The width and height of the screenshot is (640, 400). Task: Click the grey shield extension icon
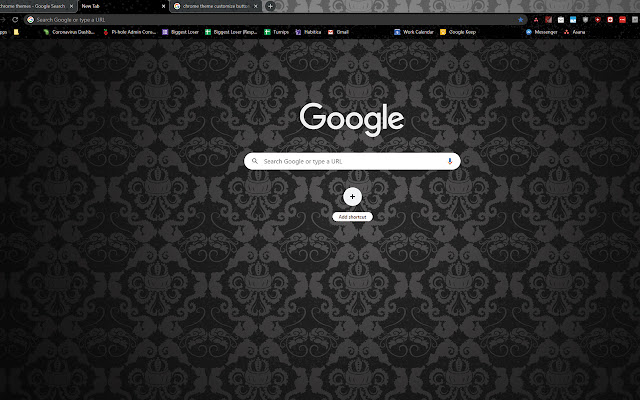[x=585, y=20]
